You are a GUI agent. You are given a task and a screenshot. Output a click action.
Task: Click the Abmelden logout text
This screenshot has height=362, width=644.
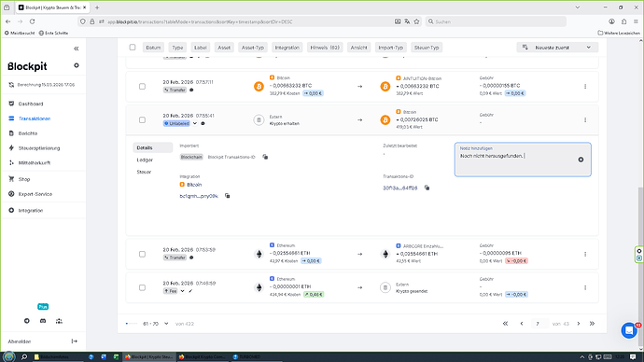[x=20, y=341]
